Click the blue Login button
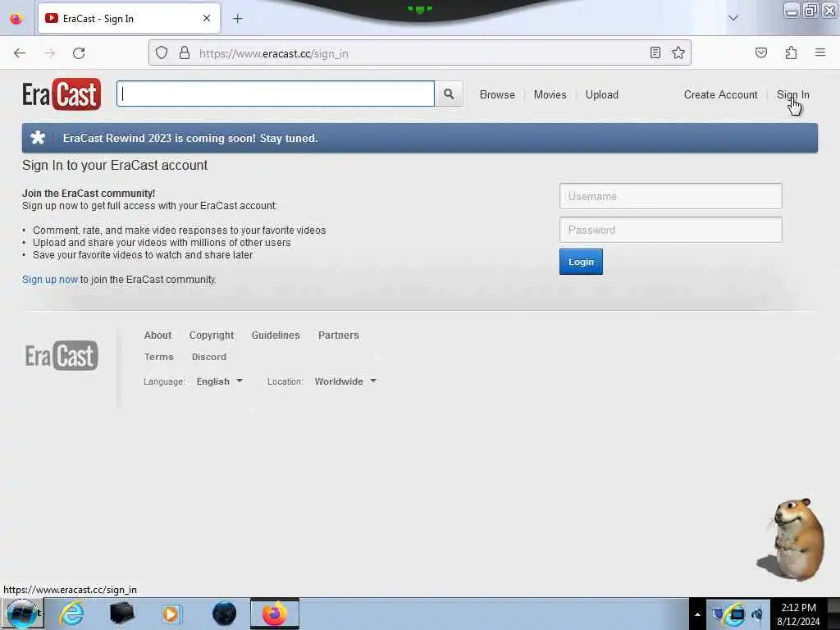This screenshot has height=630, width=840. (581, 262)
